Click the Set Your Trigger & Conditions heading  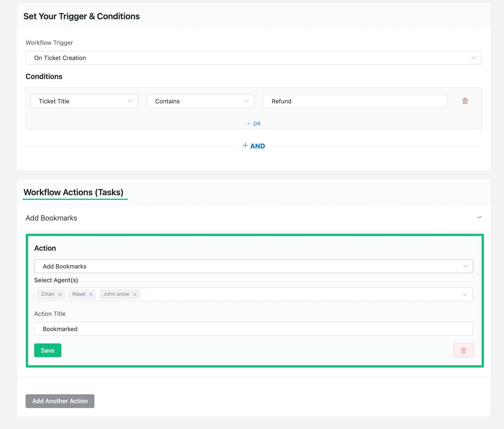pos(82,16)
